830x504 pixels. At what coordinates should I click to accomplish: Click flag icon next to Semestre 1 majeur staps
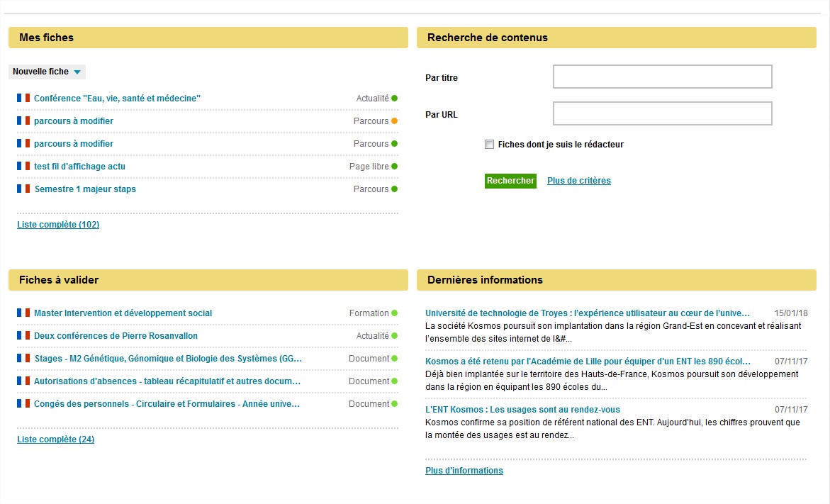(23, 189)
